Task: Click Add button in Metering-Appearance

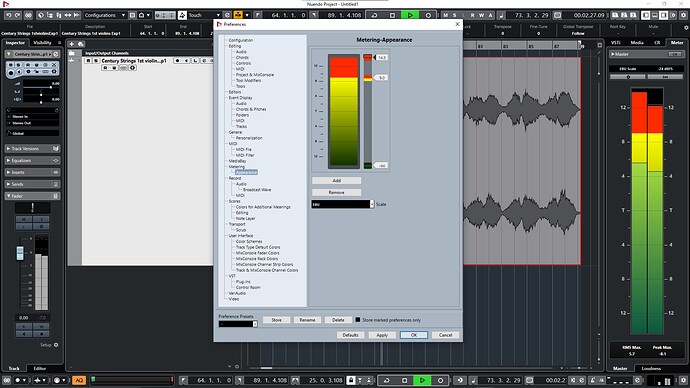Action: pos(337,180)
